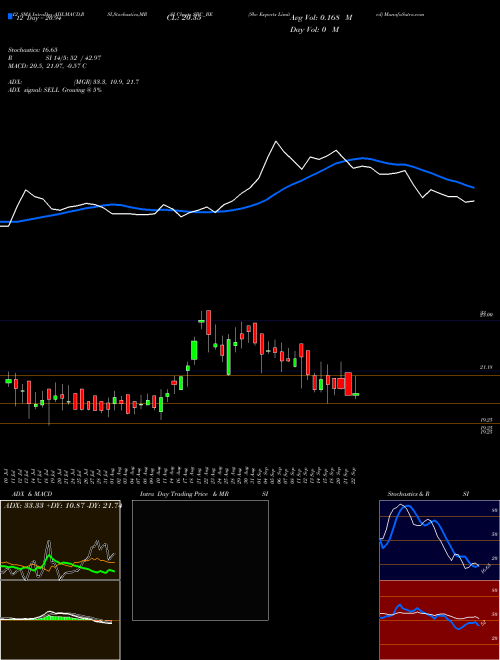Open the blue Stochastics chart panel
This screenshot has width=500, height=660.
[439, 540]
